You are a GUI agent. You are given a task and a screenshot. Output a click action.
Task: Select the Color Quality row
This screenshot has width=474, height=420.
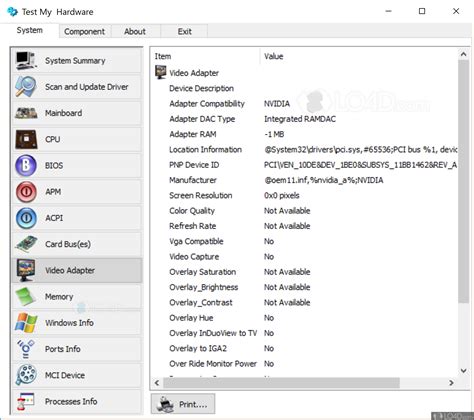click(x=305, y=211)
